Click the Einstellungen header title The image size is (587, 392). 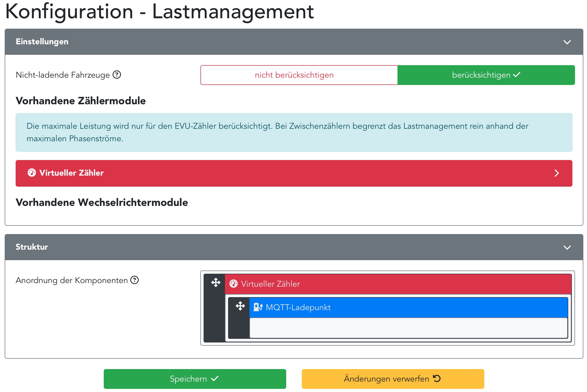(x=42, y=42)
